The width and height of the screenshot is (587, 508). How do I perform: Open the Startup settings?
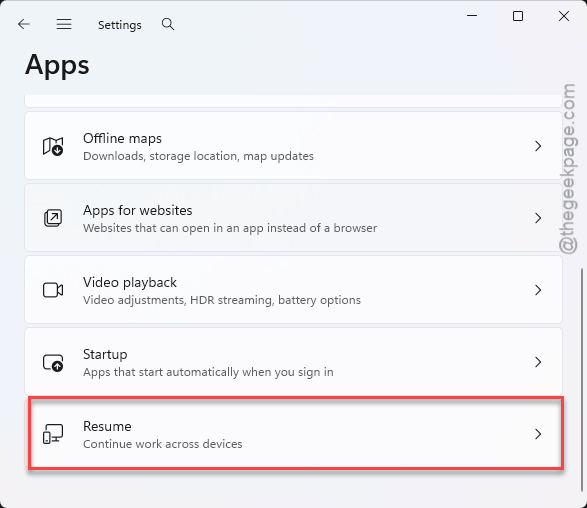pyautogui.click(x=294, y=362)
